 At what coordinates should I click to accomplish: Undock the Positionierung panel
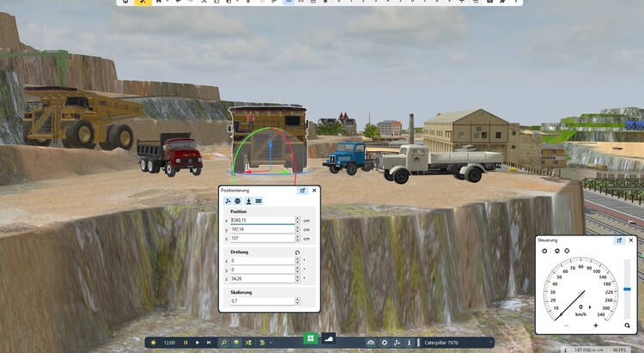302,191
